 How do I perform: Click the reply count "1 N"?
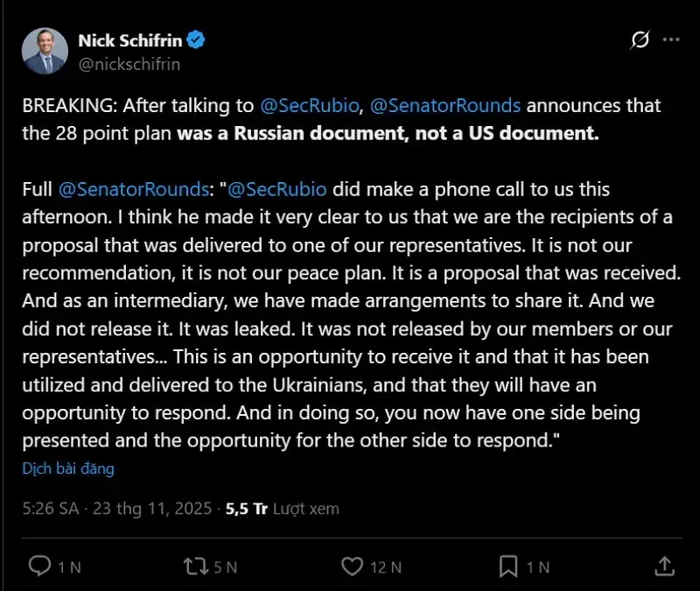coord(70,566)
